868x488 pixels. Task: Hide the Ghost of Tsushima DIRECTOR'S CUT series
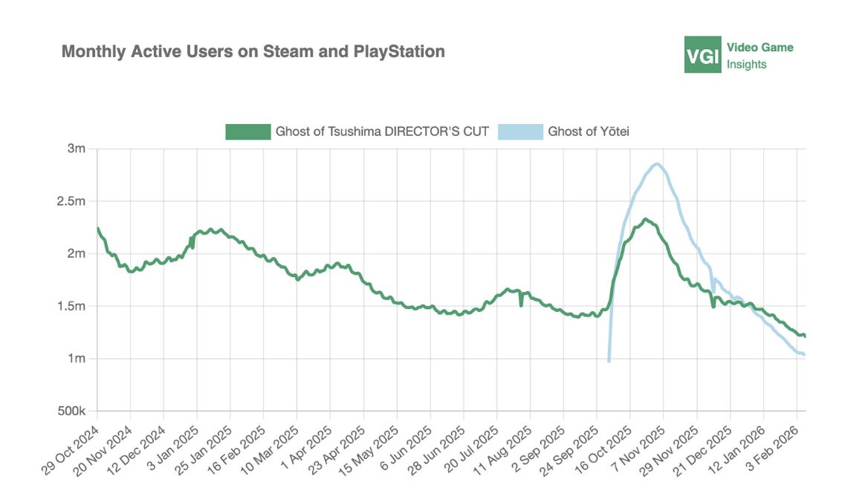coord(382,132)
